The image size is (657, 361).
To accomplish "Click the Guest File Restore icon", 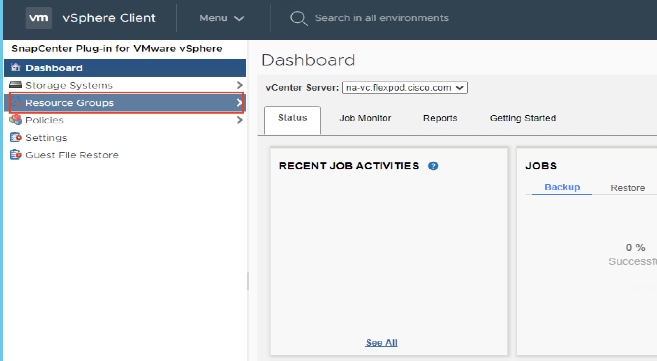I will [16, 155].
